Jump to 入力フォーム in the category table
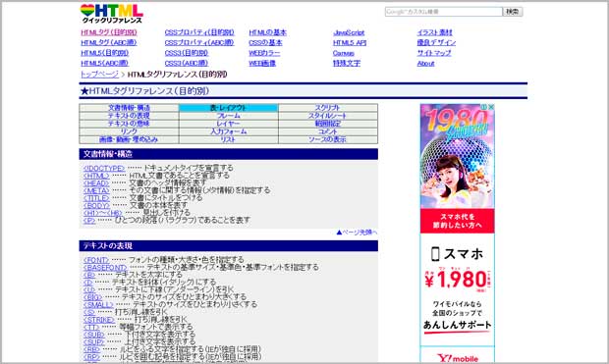This screenshot has height=364, width=609. coord(228,131)
